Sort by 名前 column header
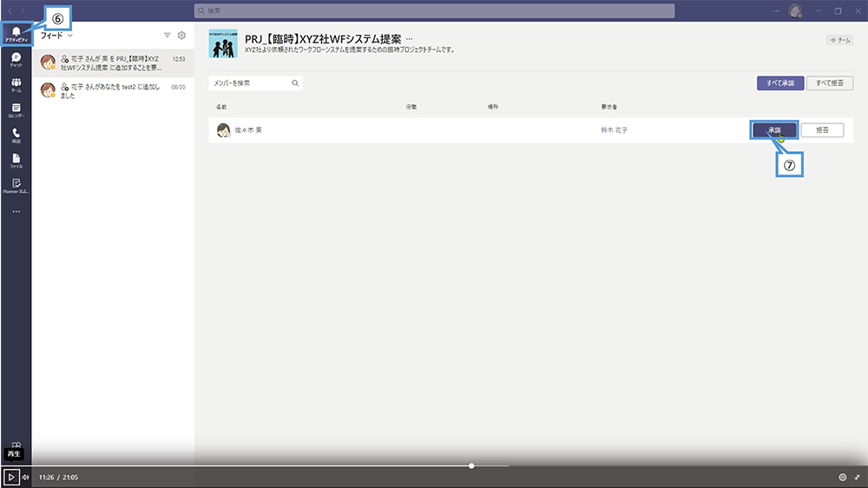The width and height of the screenshot is (868, 488). 221,107
